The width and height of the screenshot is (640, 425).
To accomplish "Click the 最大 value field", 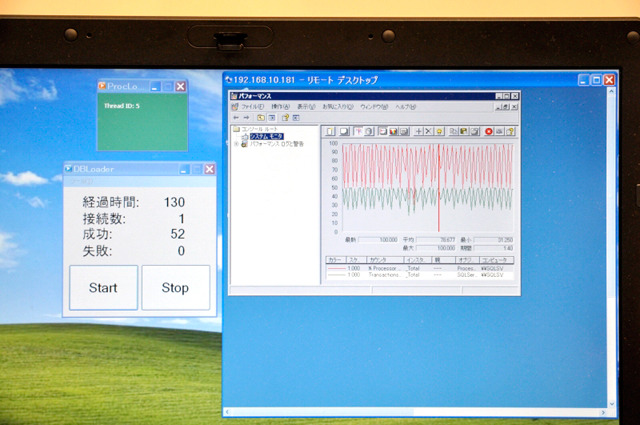I will pyautogui.click(x=436, y=248).
